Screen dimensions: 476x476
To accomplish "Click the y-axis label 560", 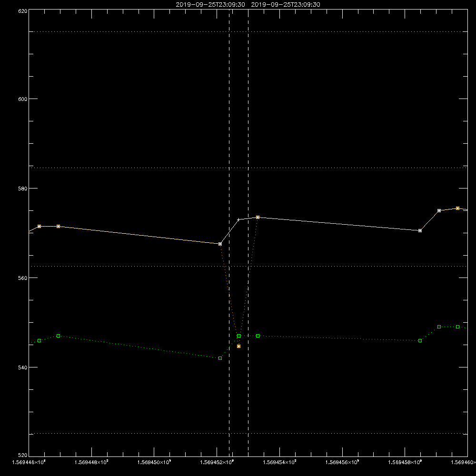I will [23, 278].
